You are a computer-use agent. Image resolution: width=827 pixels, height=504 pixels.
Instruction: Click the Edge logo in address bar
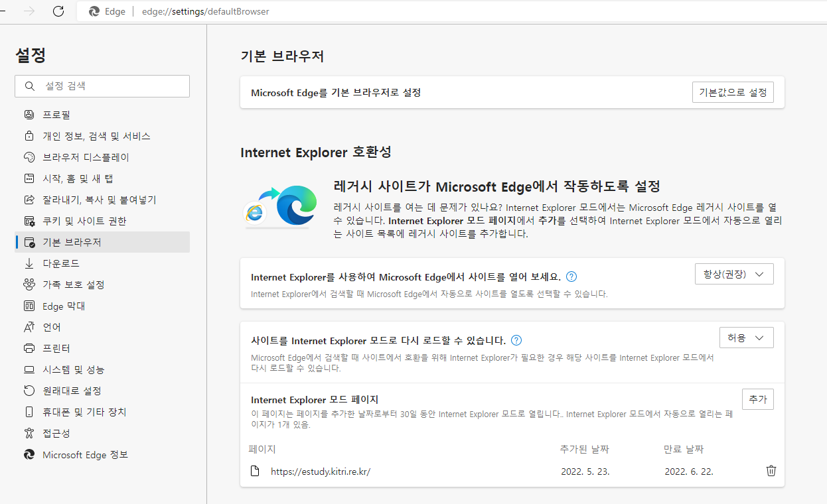94,11
